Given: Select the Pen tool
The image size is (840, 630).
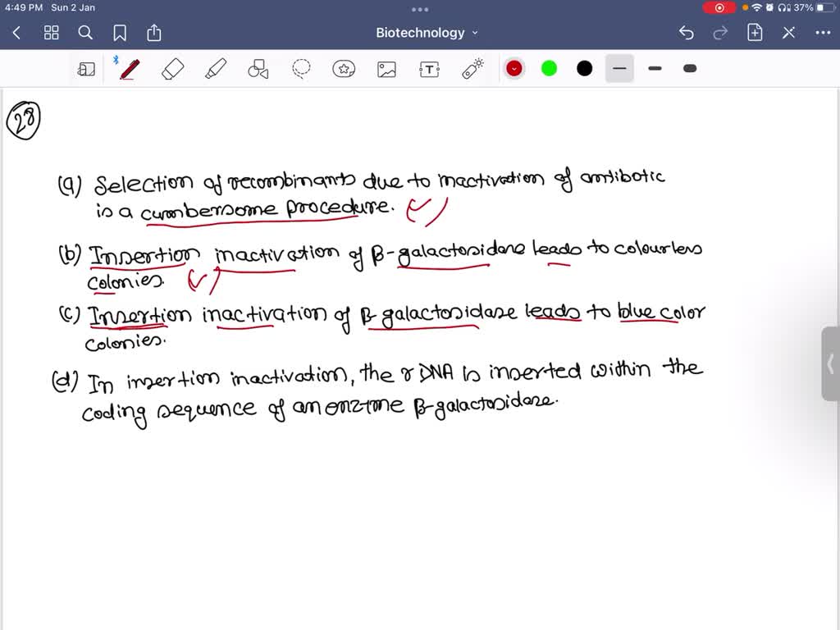Looking at the screenshot, I should 129,69.
